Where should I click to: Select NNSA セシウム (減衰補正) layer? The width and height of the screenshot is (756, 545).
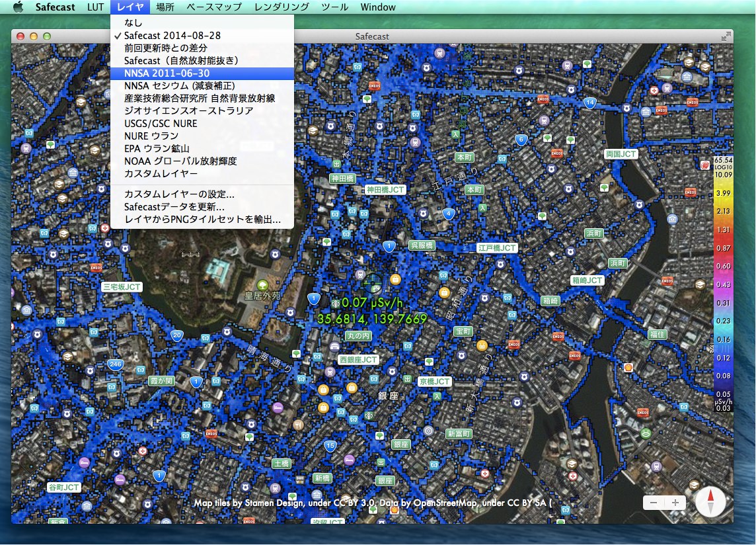[202, 85]
